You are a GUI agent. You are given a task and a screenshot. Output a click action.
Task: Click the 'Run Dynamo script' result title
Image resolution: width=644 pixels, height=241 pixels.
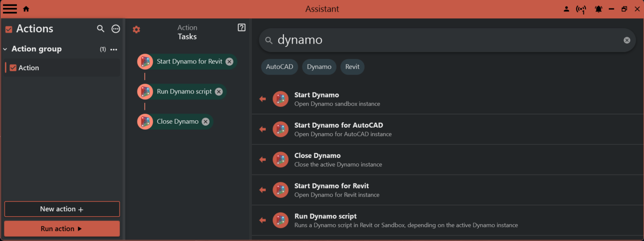[326, 216]
